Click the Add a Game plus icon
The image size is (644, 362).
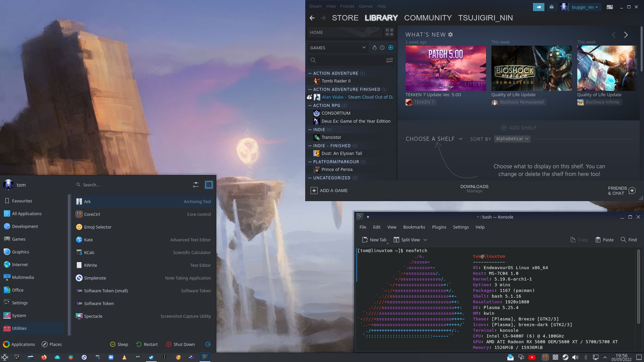pos(314,191)
